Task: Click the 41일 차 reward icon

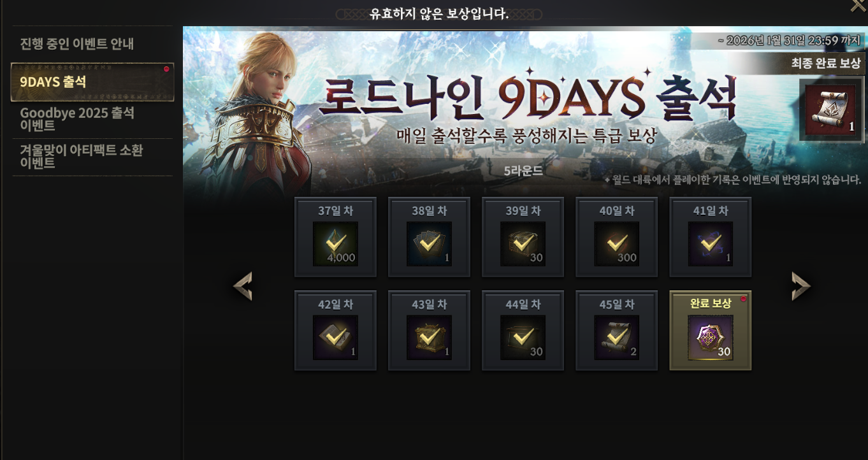Action: pos(711,244)
